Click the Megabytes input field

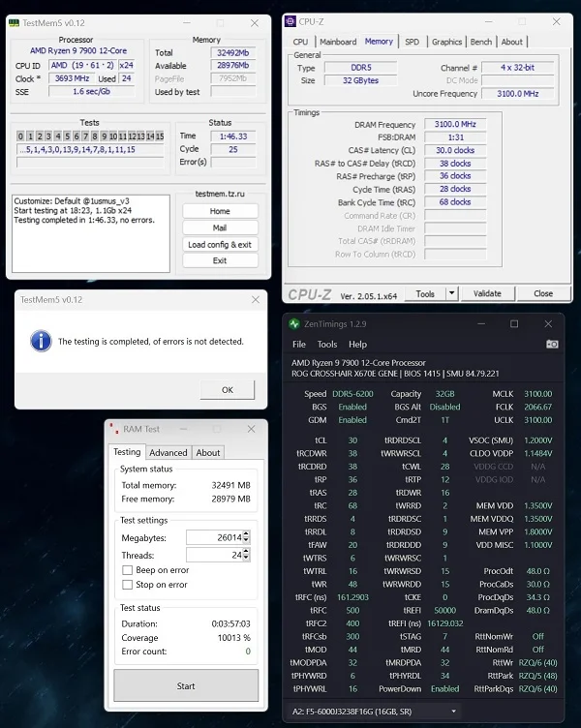click(x=214, y=537)
